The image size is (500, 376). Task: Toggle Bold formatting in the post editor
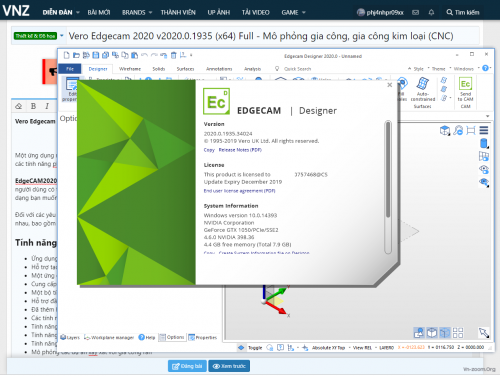pyautogui.click(x=33, y=106)
